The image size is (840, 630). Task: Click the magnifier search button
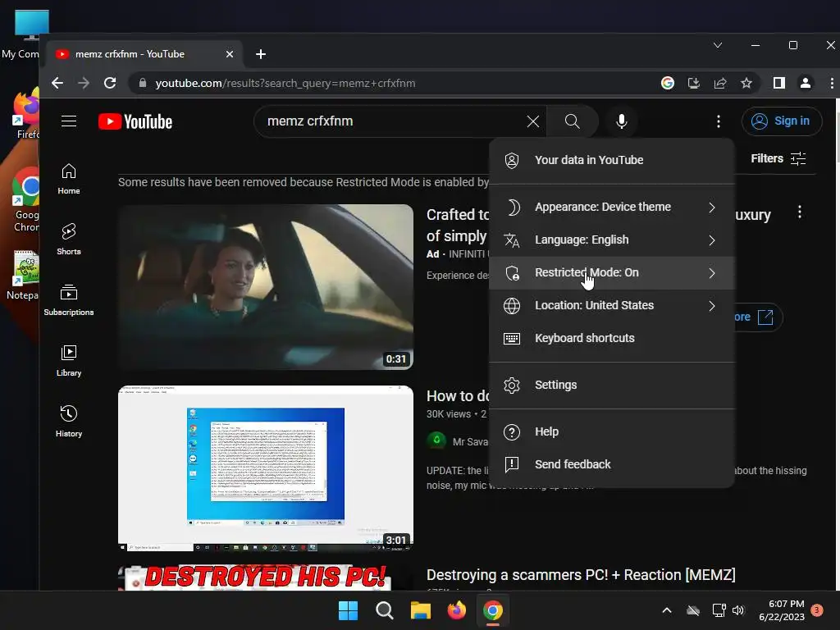coord(572,121)
